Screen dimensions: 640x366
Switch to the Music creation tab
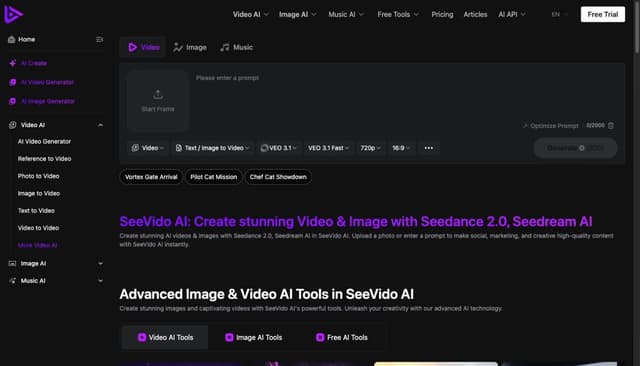[237, 47]
